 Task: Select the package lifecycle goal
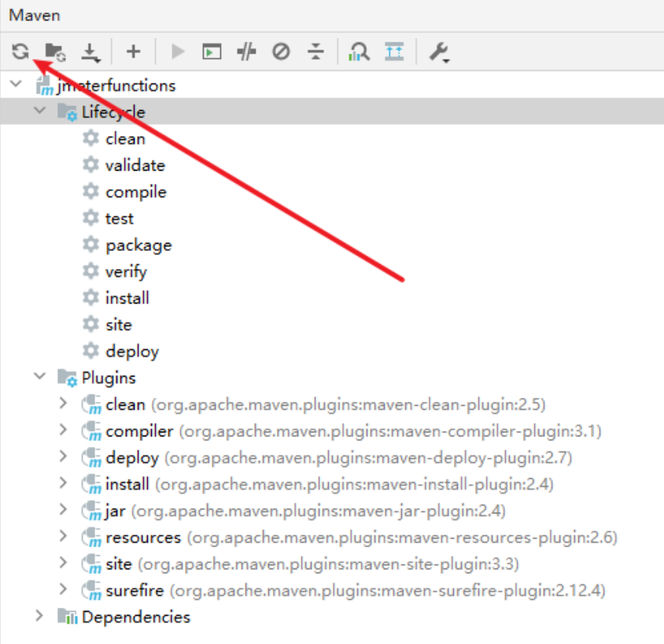[x=138, y=245]
